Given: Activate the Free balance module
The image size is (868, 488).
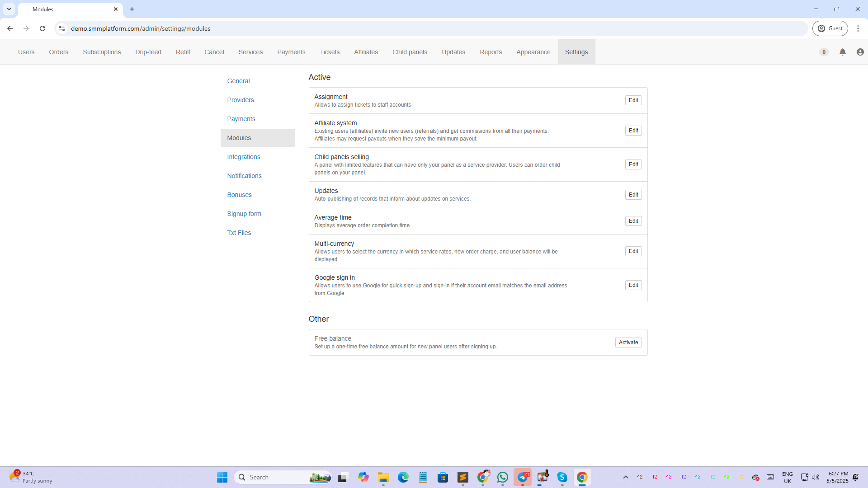Looking at the screenshot, I should (628, 343).
